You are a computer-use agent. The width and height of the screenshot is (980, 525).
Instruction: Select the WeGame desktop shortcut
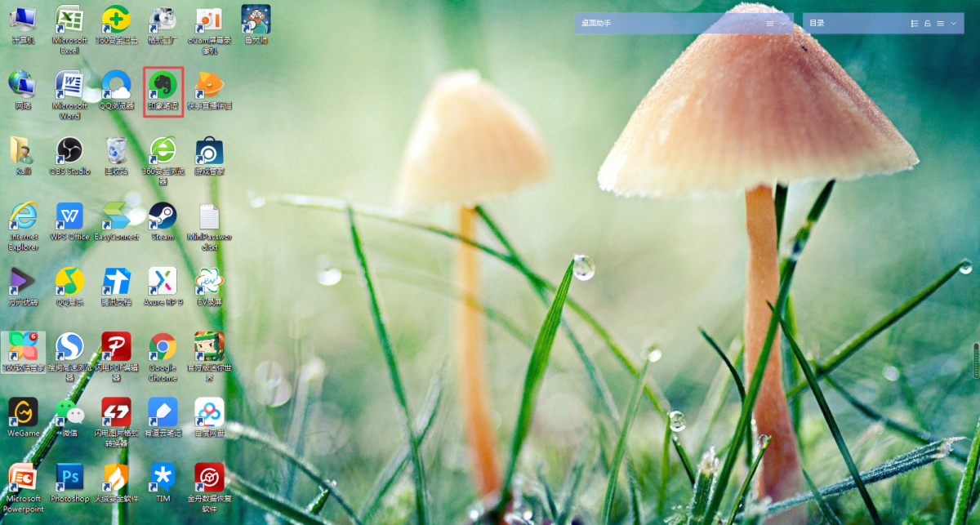pyautogui.click(x=23, y=412)
